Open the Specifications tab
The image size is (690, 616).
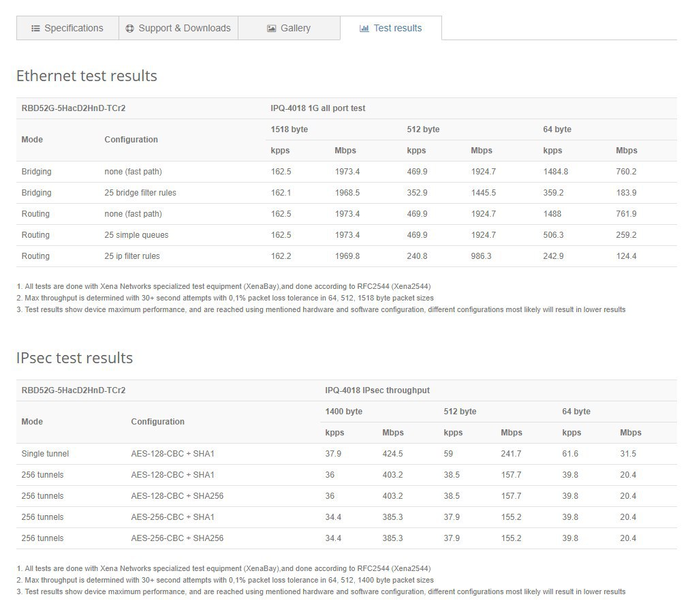point(67,28)
